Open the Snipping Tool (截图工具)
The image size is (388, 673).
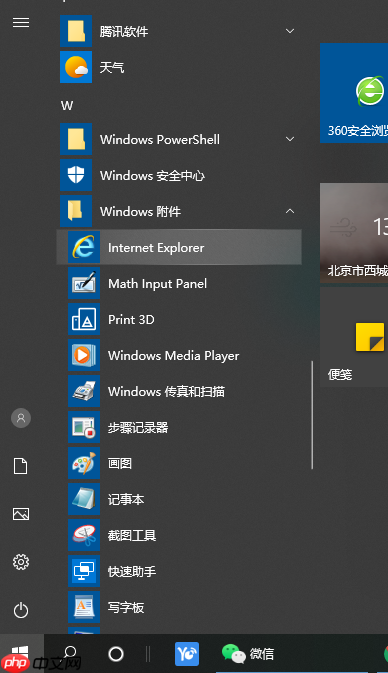tap(179, 536)
